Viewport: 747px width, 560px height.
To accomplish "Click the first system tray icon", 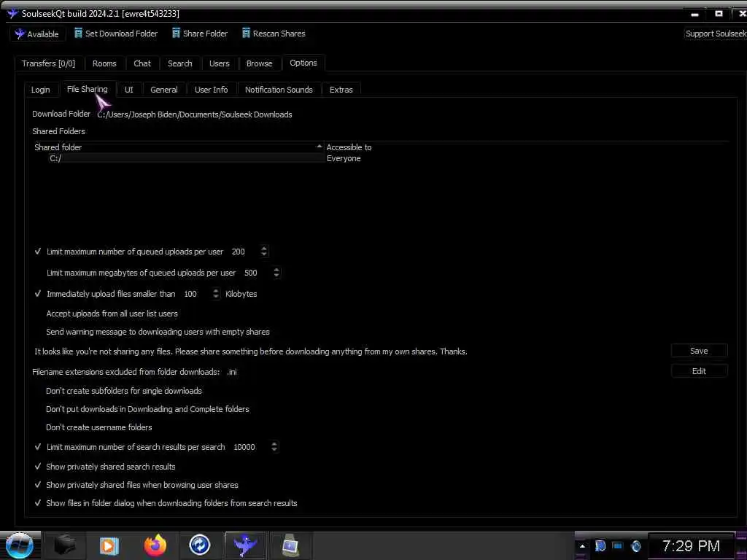I will 600,546.
